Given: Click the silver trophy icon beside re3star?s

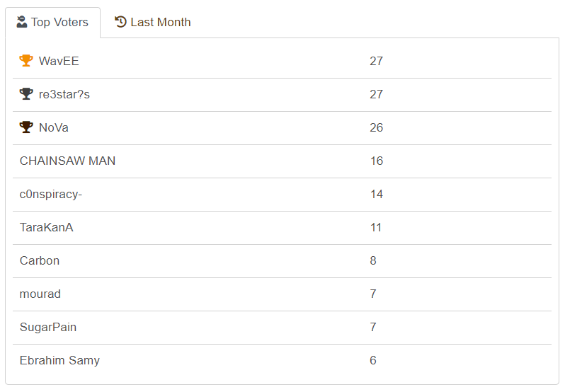Looking at the screenshot, I should [26, 94].
